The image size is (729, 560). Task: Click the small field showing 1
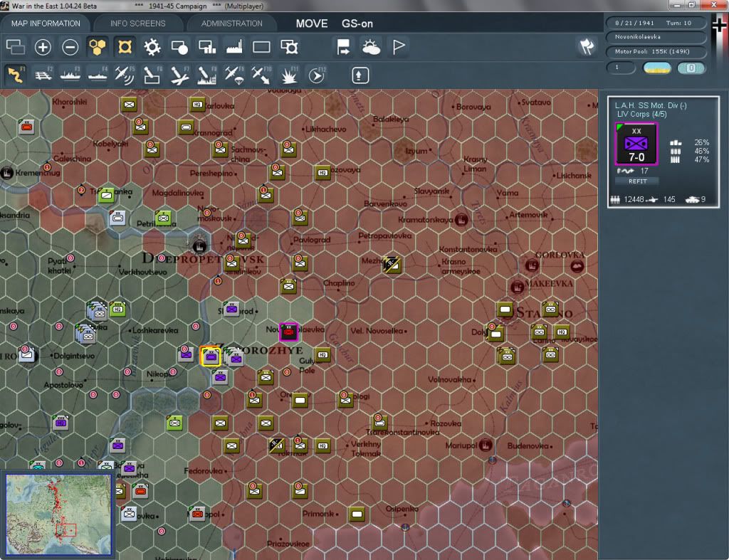point(620,68)
